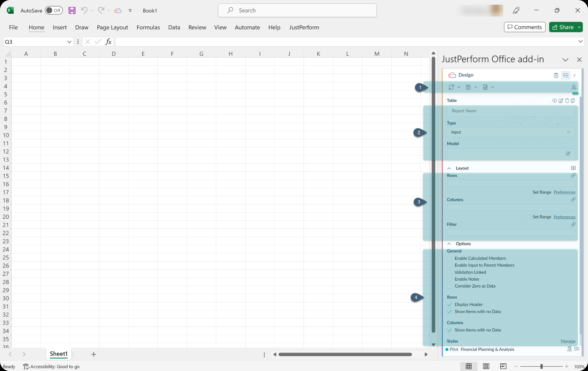Screen dimensions: 588x371
Task: Select the save report icon
Action: [x=469, y=87]
